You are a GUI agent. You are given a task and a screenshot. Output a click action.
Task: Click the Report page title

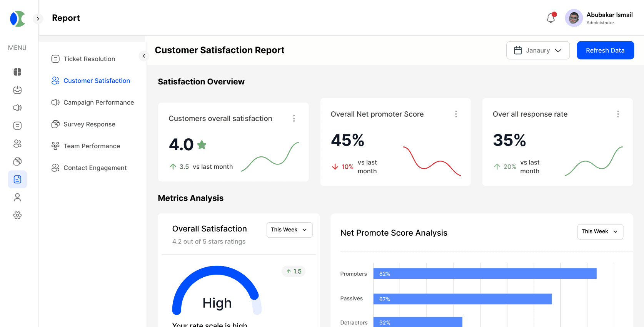[66, 18]
